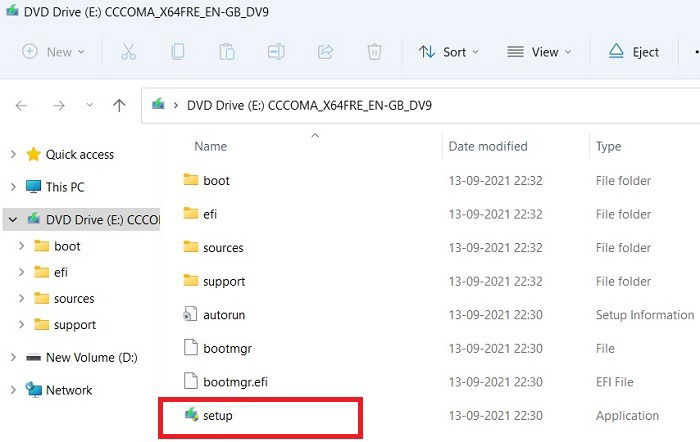Open recent locations chevron dropdown
The width and height of the screenshot is (700, 442).
pos(90,105)
